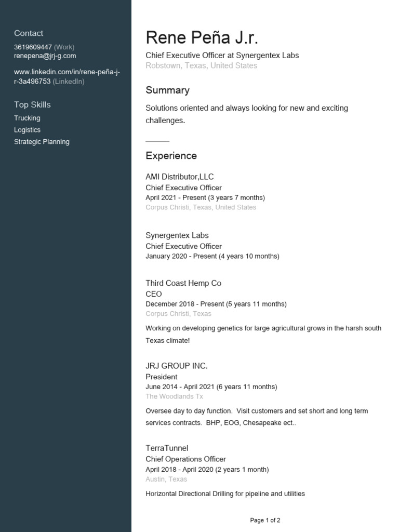Click the Summary section heading
Screen dimensions: 399x532
[x=167, y=90]
